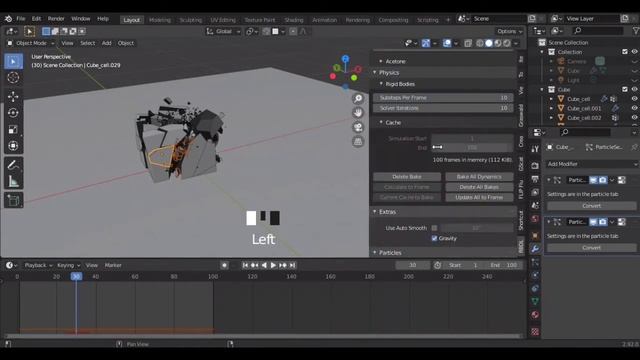Jump to the timeline end frame

[292, 265]
